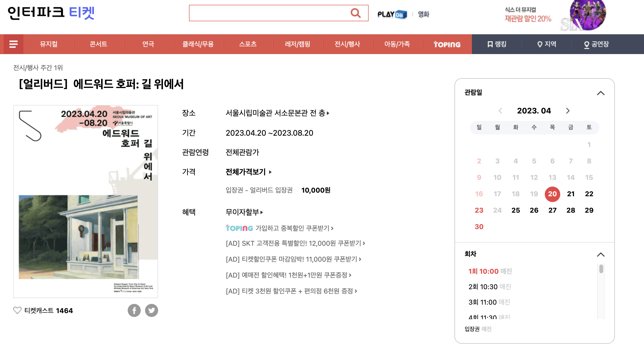The height and width of the screenshot is (350, 644).
Task: Open the PlayDB logo link
Action: (392, 14)
